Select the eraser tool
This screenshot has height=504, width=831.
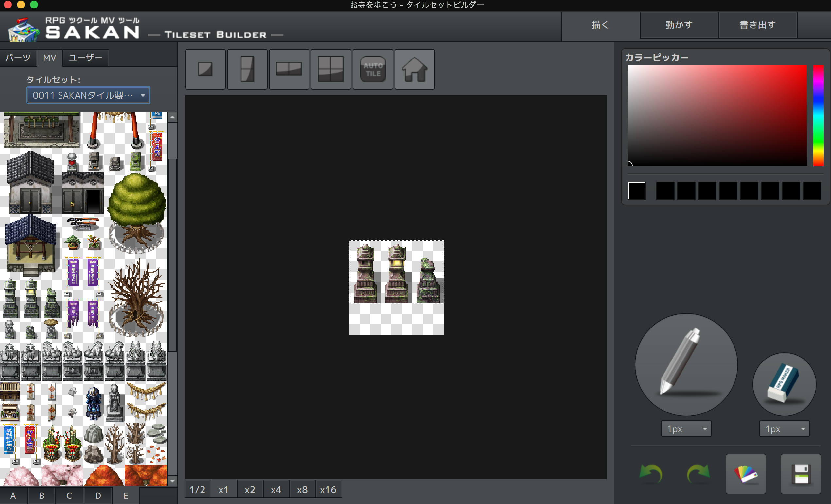[784, 384]
